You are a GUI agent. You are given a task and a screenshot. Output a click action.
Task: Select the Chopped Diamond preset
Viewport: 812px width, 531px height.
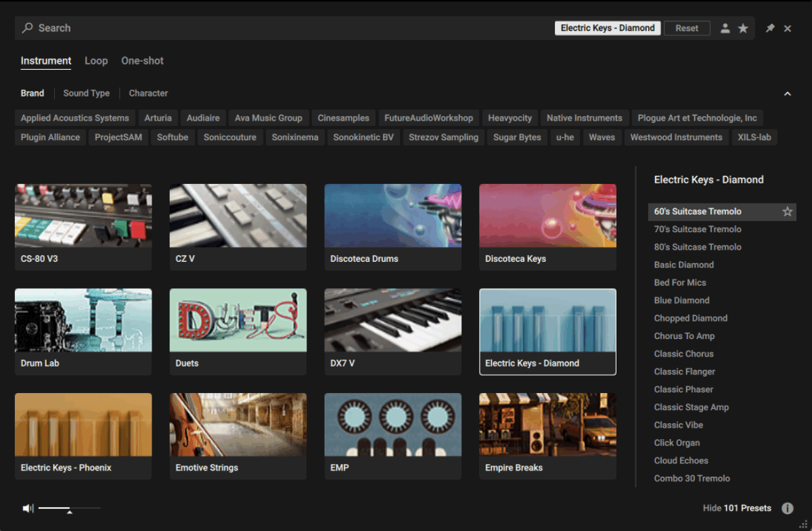tap(722, 318)
